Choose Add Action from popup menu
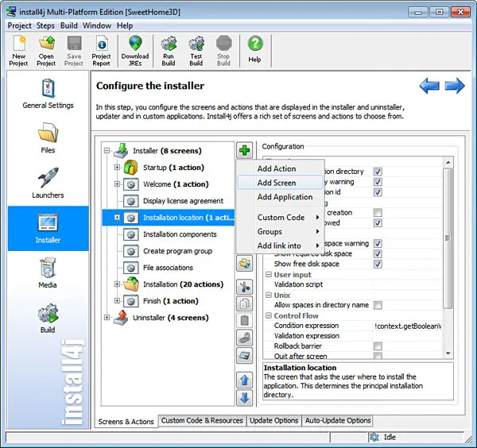This screenshot has width=477, height=448. point(280,168)
